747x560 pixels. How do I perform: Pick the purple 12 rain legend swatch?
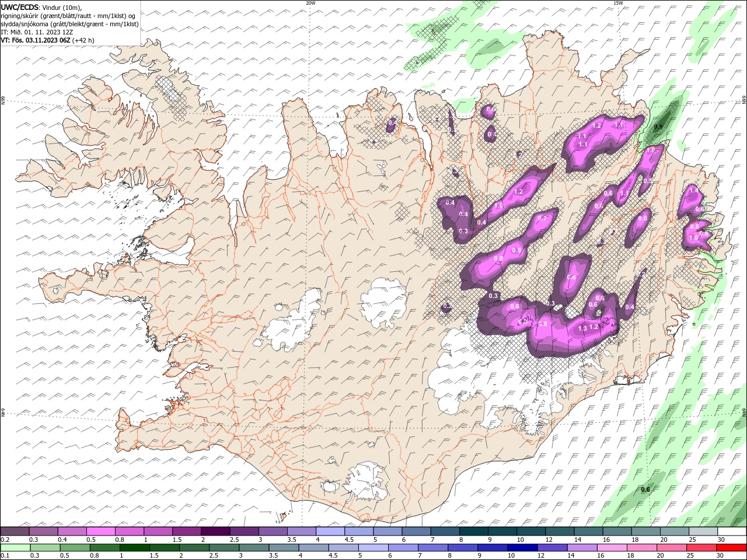[x=552, y=548]
